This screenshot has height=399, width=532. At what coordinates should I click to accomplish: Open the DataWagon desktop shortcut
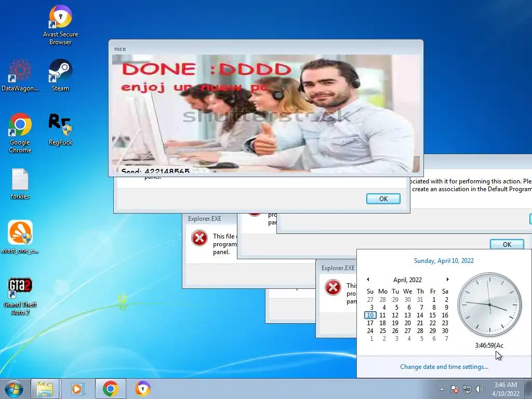(20, 76)
